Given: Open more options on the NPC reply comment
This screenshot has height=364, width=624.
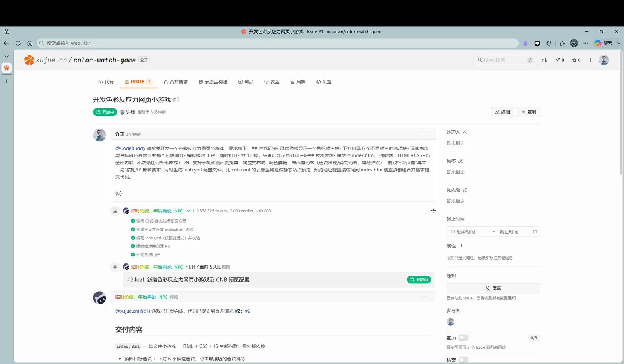Looking at the screenshot, I should pos(425,297).
